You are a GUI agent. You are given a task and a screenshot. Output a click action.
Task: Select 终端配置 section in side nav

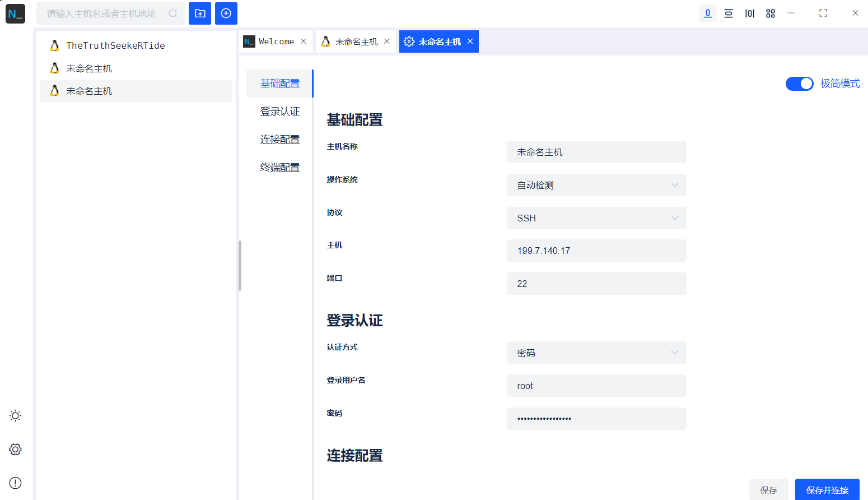280,168
